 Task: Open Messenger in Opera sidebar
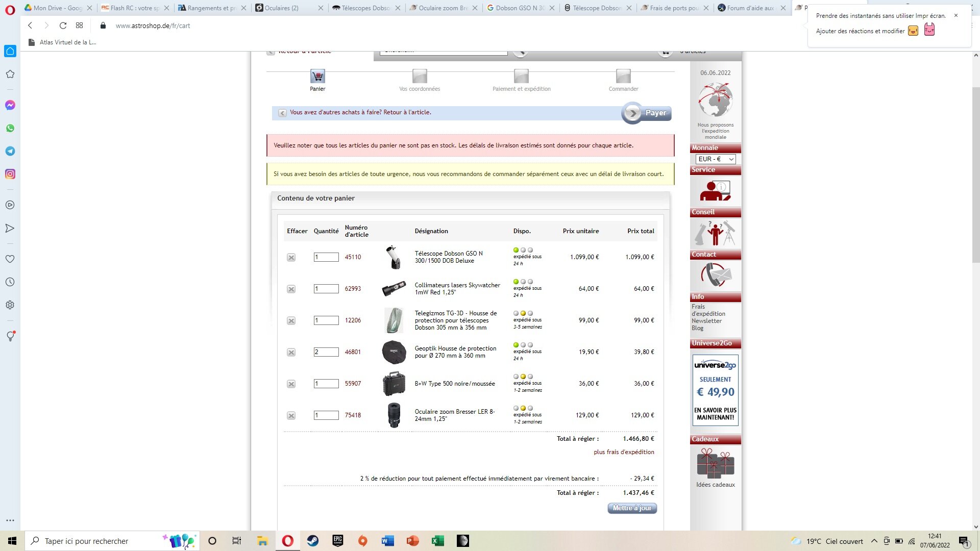point(10,105)
